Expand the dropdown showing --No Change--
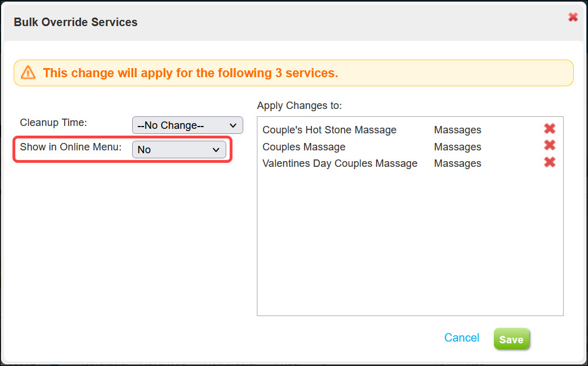The height and width of the screenshot is (366, 588). tap(187, 125)
